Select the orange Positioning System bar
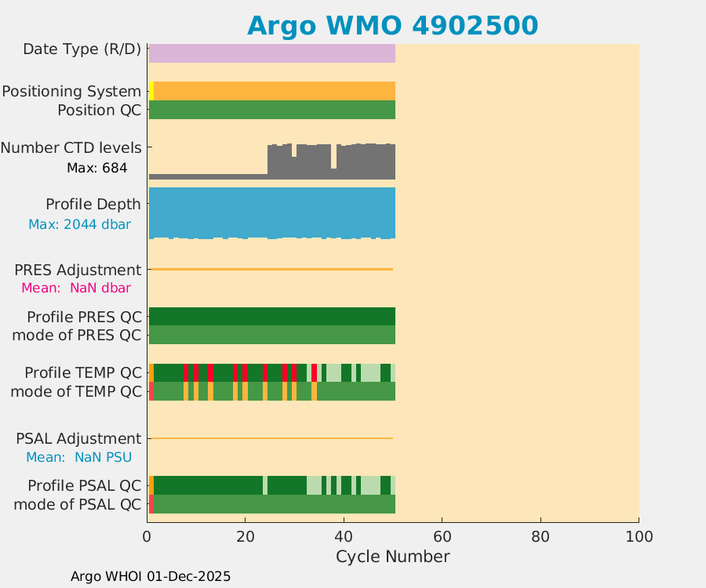The width and height of the screenshot is (706, 588). [x=275, y=91]
